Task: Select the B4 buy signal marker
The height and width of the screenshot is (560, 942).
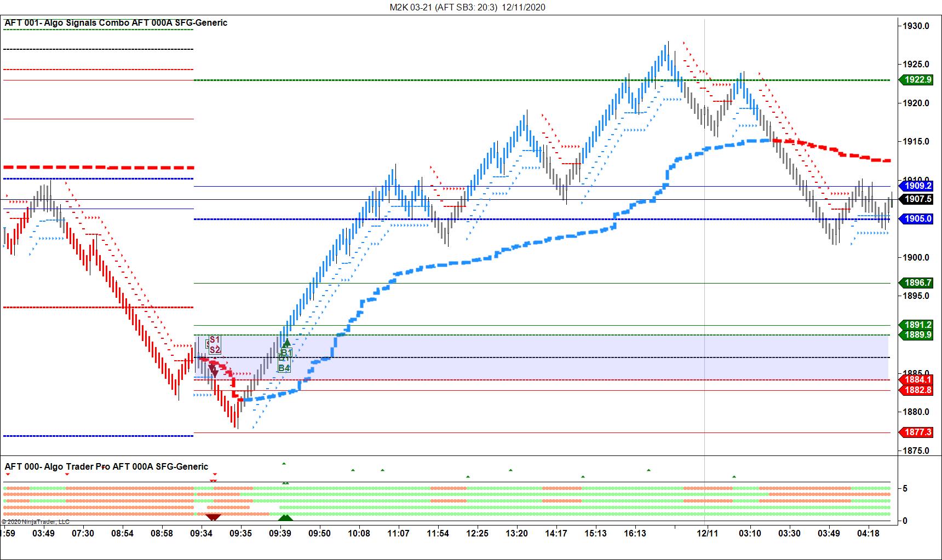Action: coord(284,368)
